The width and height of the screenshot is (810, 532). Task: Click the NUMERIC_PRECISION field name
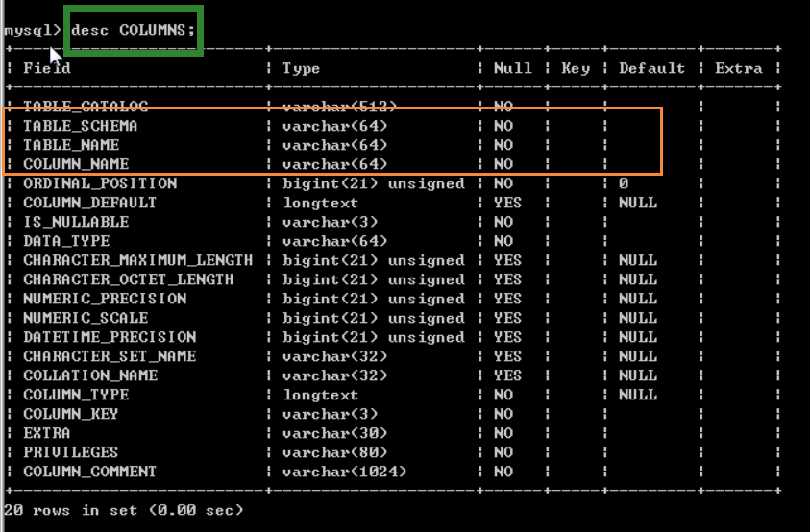105,299
